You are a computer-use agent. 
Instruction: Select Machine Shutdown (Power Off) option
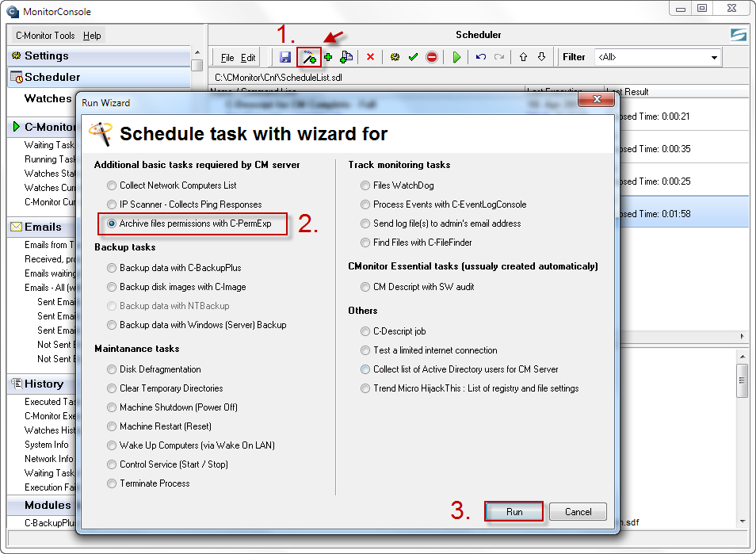tap(173, 407)
